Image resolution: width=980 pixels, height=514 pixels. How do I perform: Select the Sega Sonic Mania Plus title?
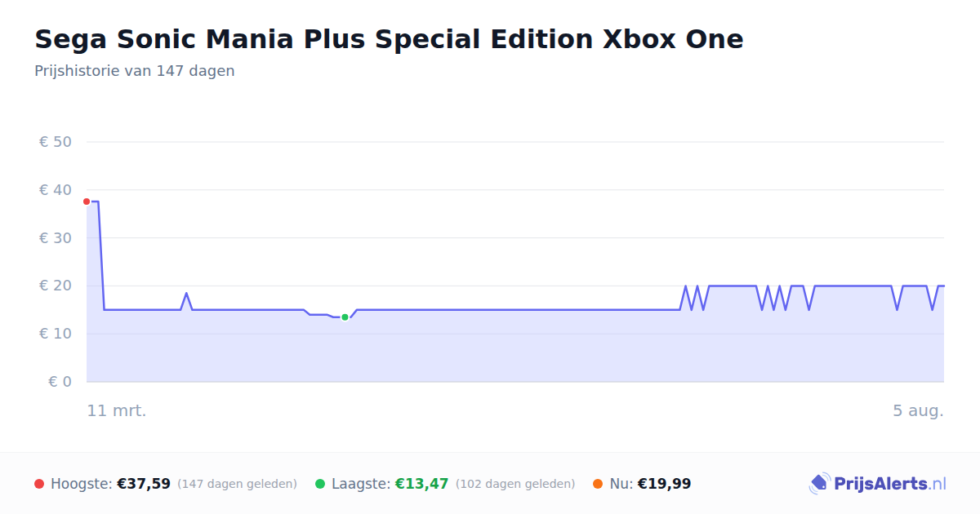389,39
